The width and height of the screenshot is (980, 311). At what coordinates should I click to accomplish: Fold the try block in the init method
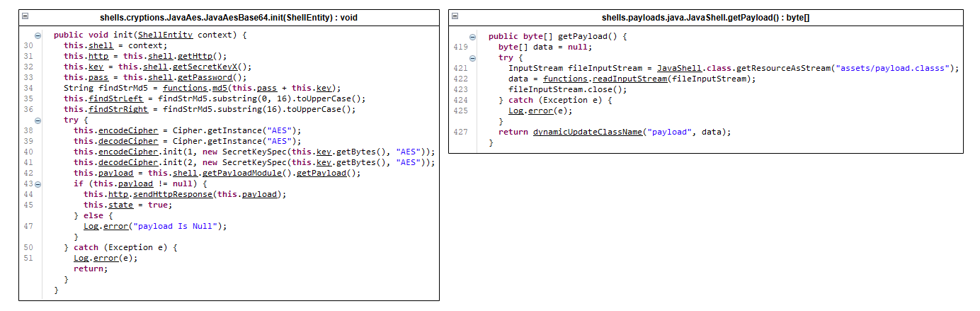click(x=37, y=120)
